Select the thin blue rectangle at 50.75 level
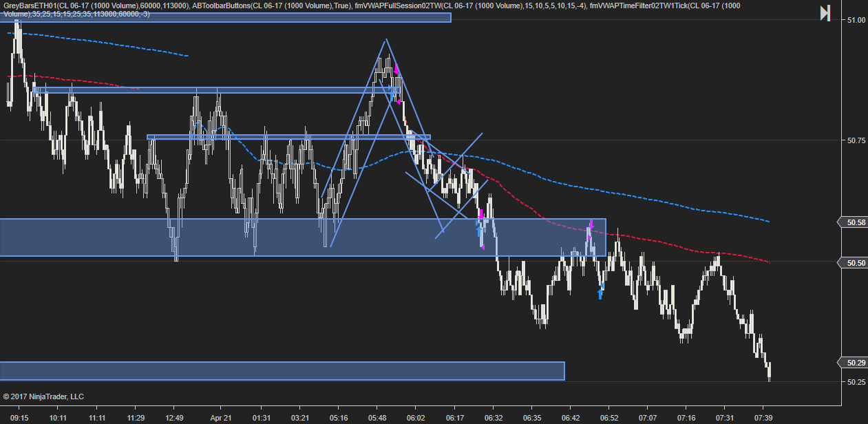The width and height of the screenshot is (868, 424). click(x=288, y=137)
